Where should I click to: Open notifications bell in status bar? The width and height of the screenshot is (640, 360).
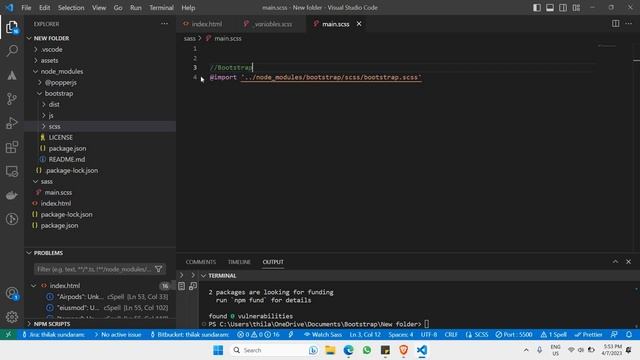[629, 334]
